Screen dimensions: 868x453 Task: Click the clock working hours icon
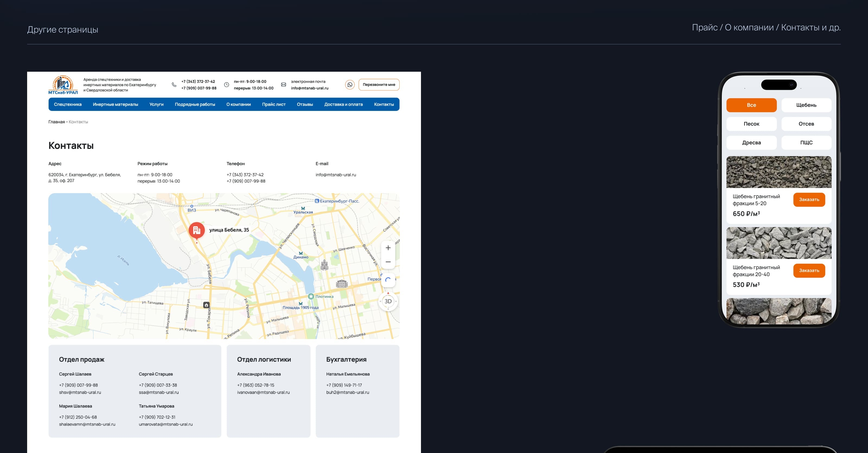[226, 85]
